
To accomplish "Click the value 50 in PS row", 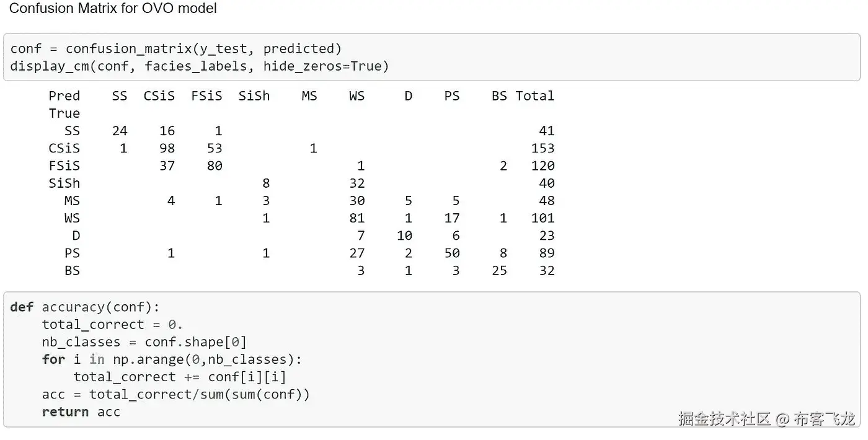I will pyautogui.click(x=452, y=253).
